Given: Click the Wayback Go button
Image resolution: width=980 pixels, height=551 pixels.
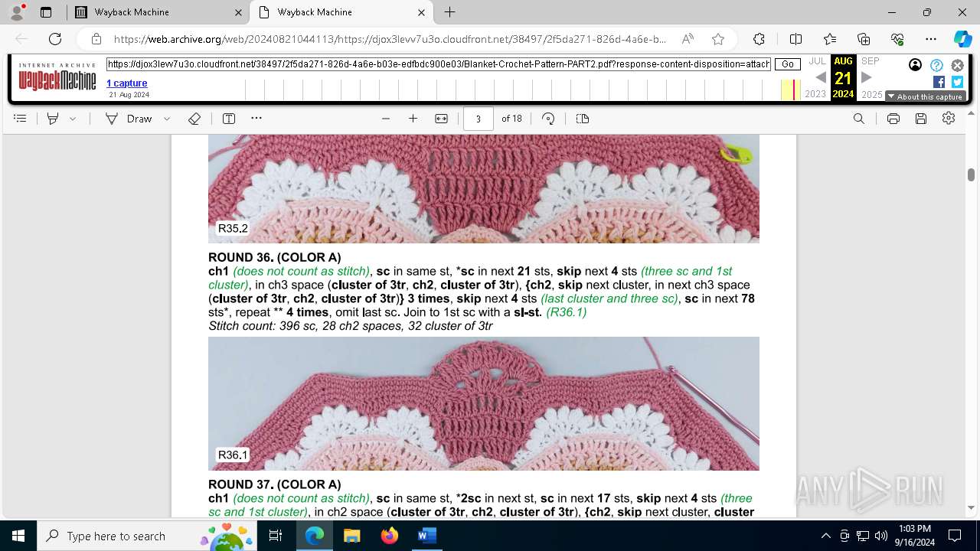Looking at the screenshot, I should tap(788, 64).
